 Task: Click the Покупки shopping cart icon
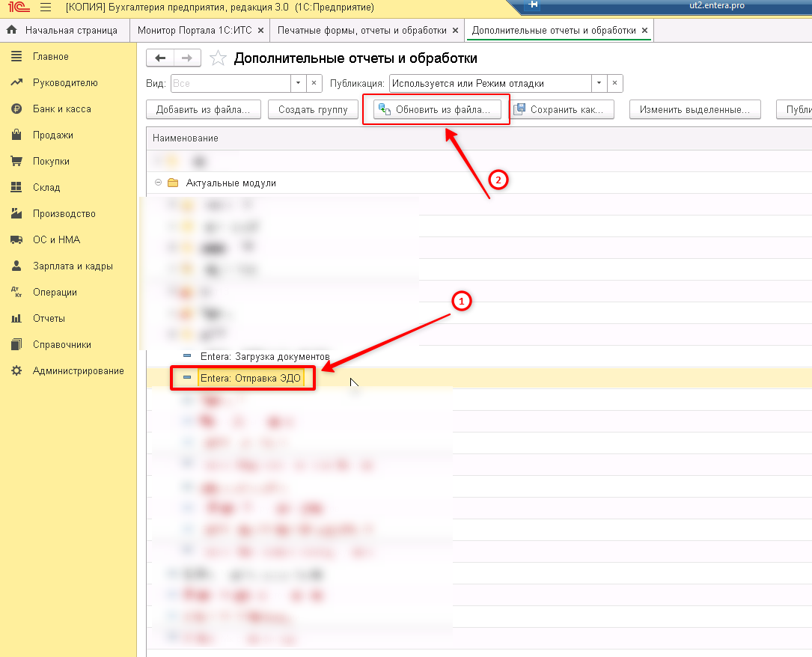point(16,161)
